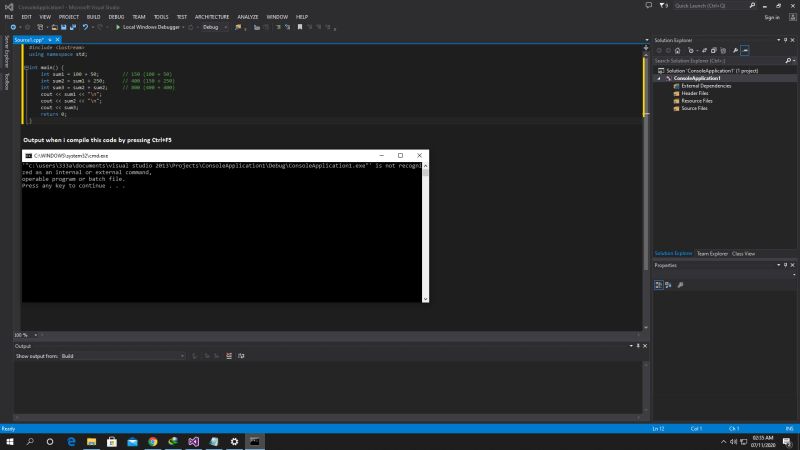Open the Show output from Build dropdown
This screenshot has width=800, height=450.
[122, 356]
